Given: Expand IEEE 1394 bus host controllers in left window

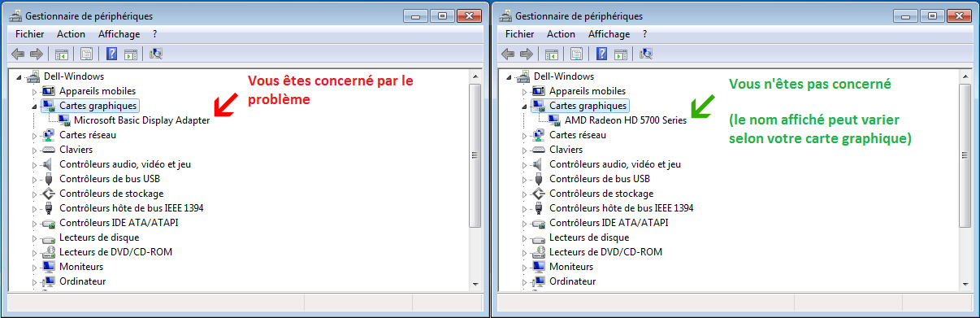Looking at the screenshot, I should (x=34, y=208).
